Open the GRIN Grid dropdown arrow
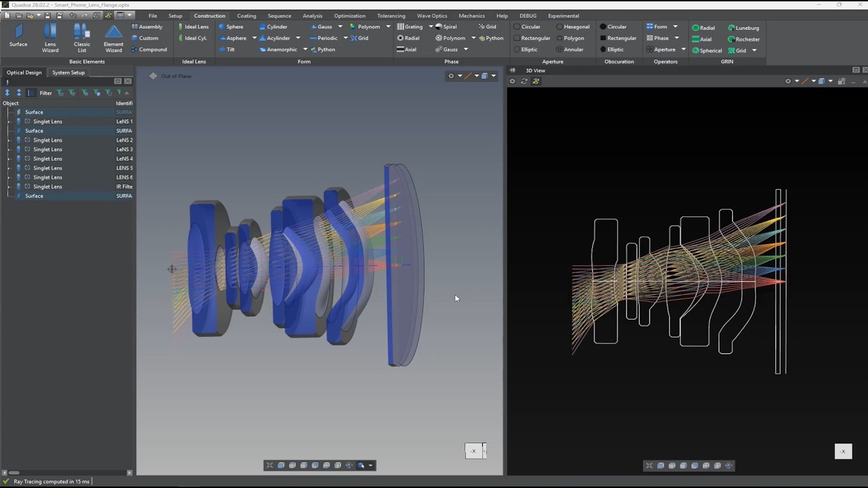The image size is (868, 488). 753,51
